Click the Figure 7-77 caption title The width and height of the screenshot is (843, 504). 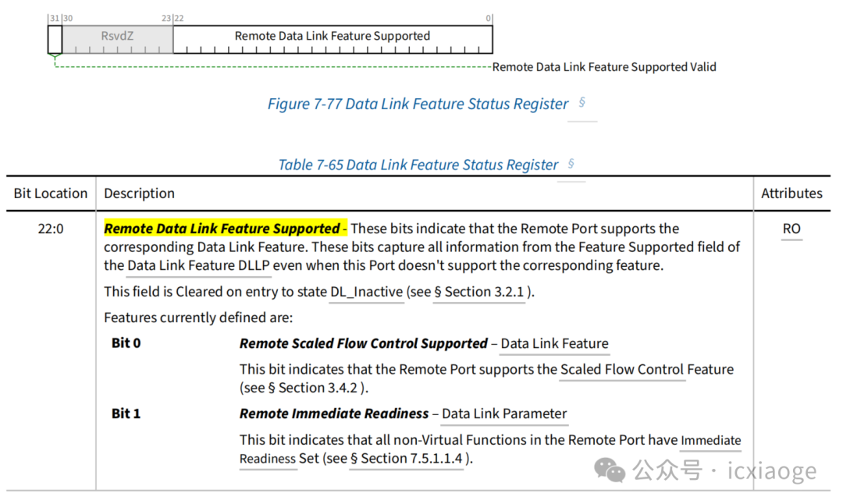(x=418, y=104)
